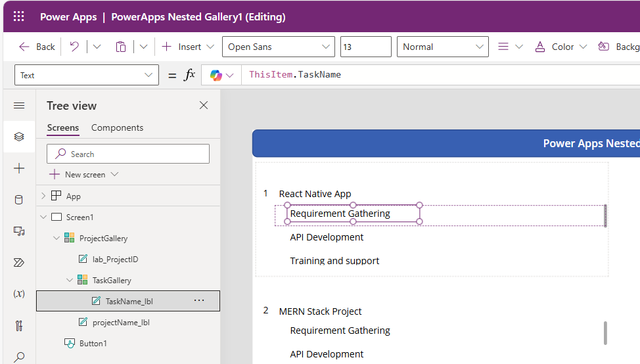Image resolution: width=640 pixels, height=364 pixels.
Task: Open the font Color picker
Action: [x=561, y=47]
